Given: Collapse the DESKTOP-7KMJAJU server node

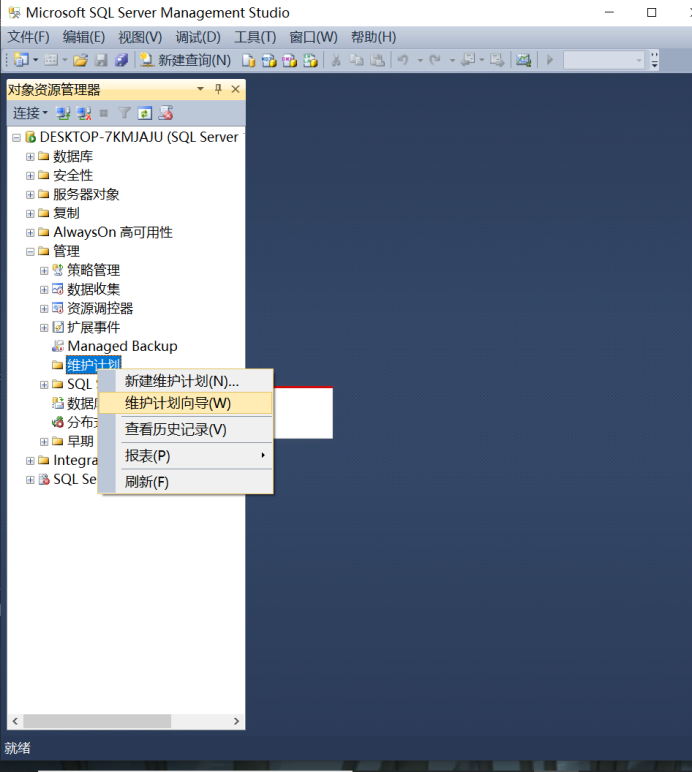Looking at the screenshot, I should 16,137.
